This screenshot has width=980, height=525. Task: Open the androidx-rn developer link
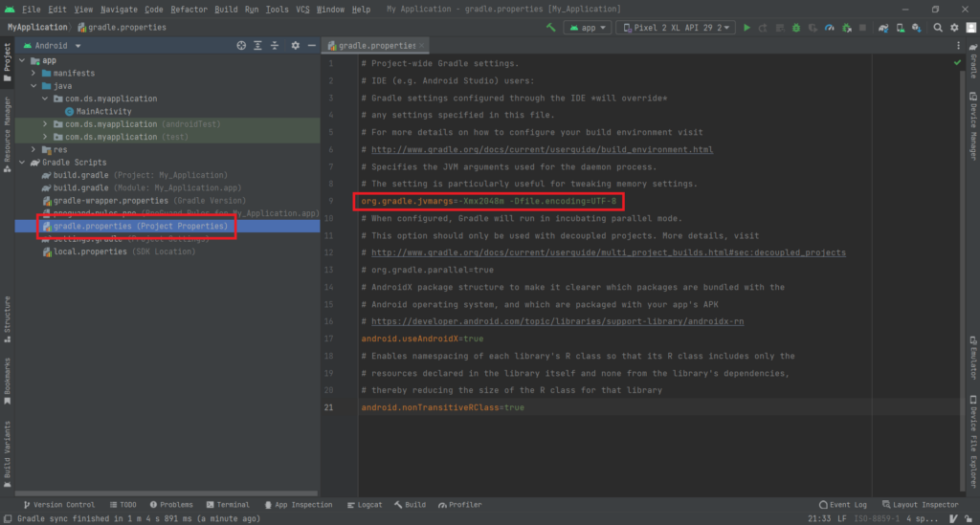[558, 321]
